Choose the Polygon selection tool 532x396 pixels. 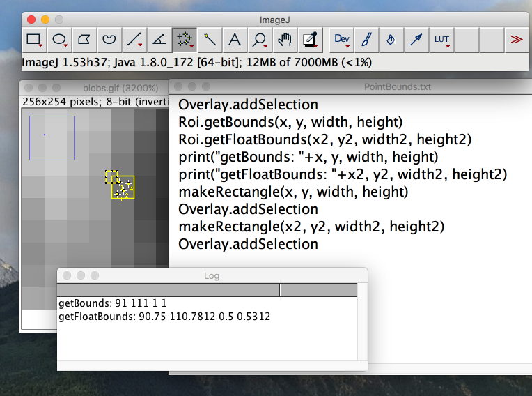pos(85,40)
